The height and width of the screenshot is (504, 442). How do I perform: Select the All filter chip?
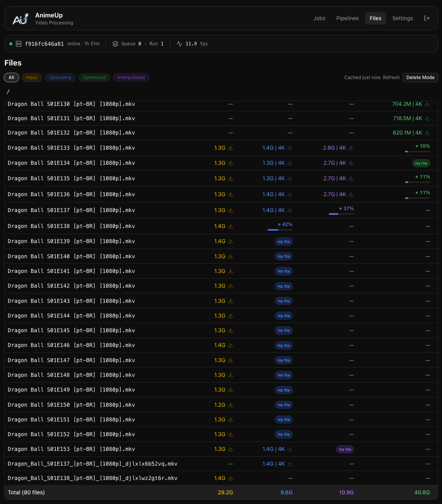(x=12, y=78)
